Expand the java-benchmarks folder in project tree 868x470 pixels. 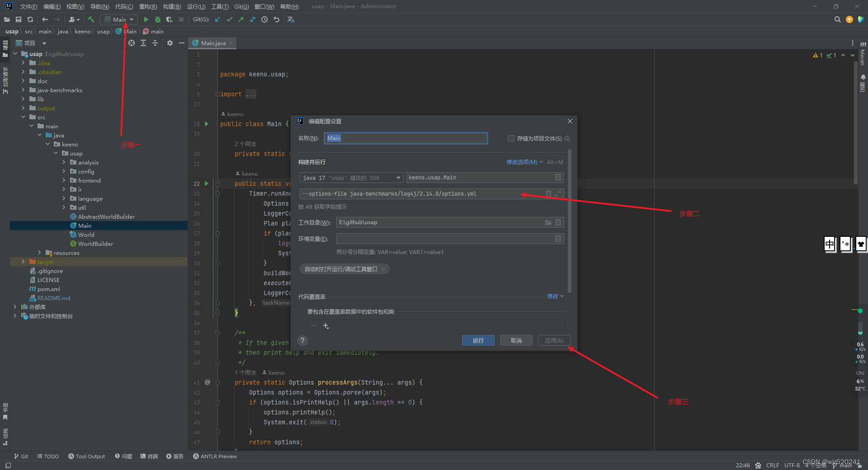pyautogui.click(x=24, y=90)
